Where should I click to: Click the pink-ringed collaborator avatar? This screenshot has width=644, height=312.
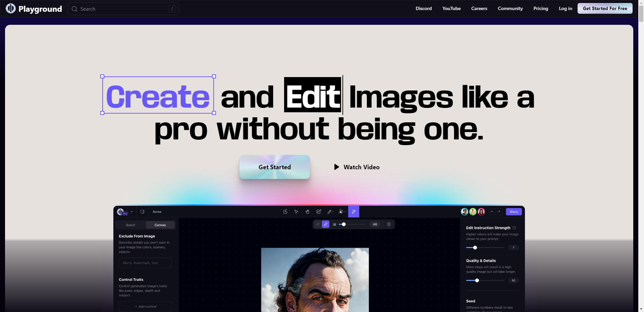pyautogui.click(x=481, y=211)
